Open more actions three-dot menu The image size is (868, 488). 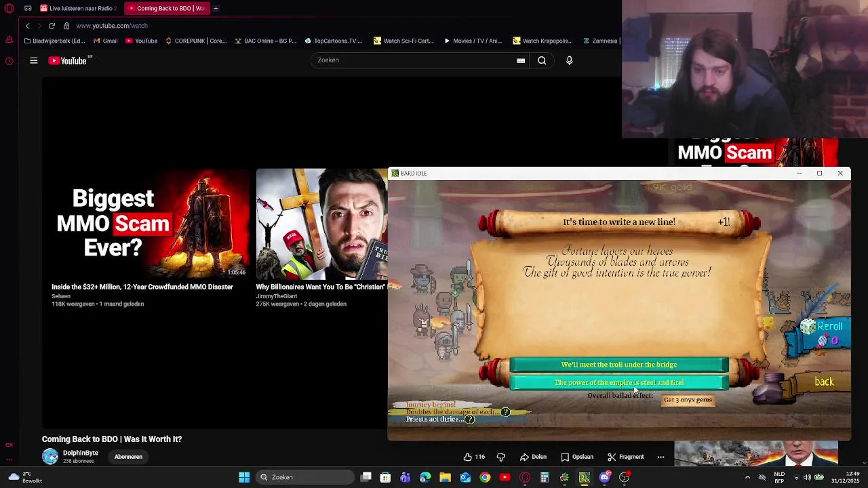(x=660, y=457)
